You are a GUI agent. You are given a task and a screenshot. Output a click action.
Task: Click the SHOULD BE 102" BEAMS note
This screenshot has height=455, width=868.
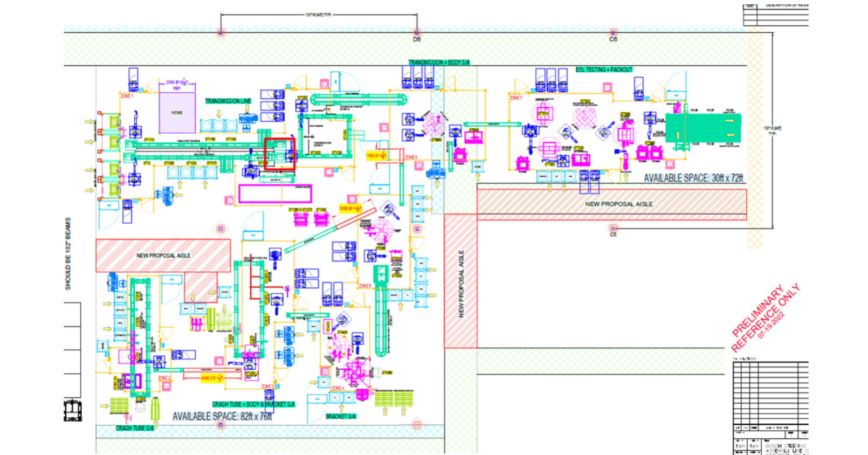[x=68, y=254]
